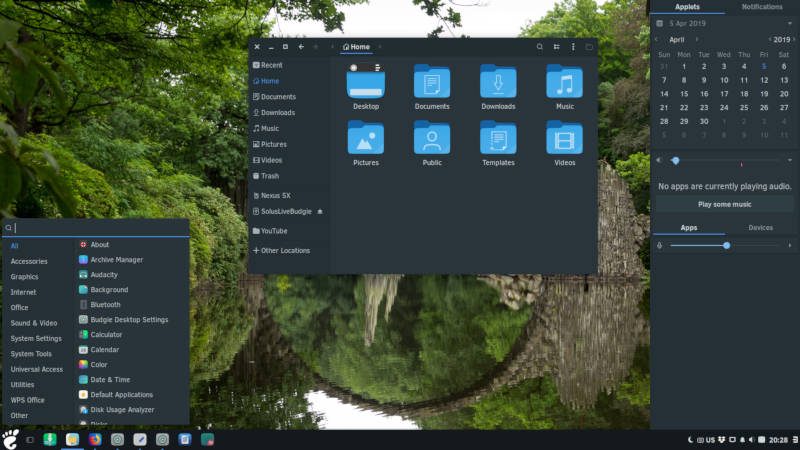800x450 pixels.
Task: Click the 20:28 clock on panel
Action: [x=778, y=440]
